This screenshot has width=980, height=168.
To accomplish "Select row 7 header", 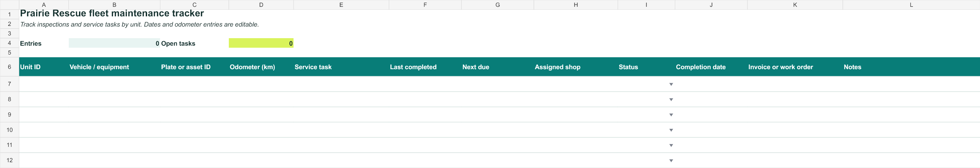I will pos(10,84).
